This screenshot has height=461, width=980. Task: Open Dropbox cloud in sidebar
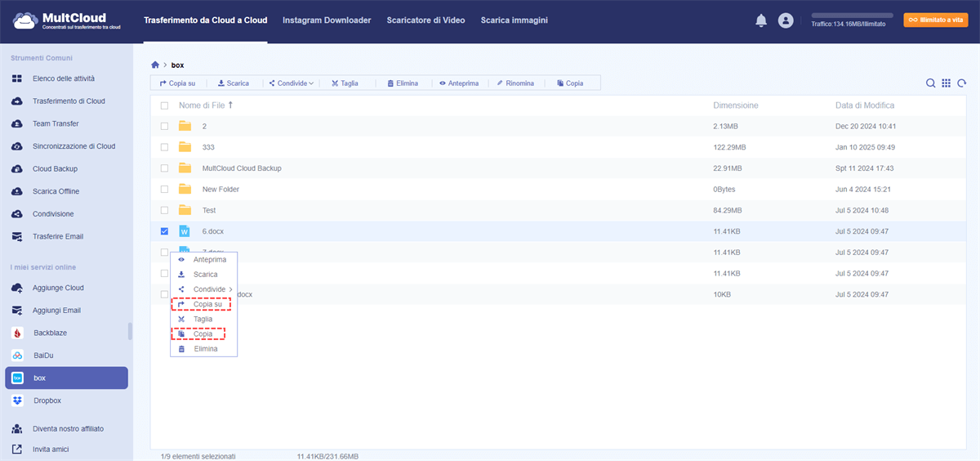[x=47, y=401]
